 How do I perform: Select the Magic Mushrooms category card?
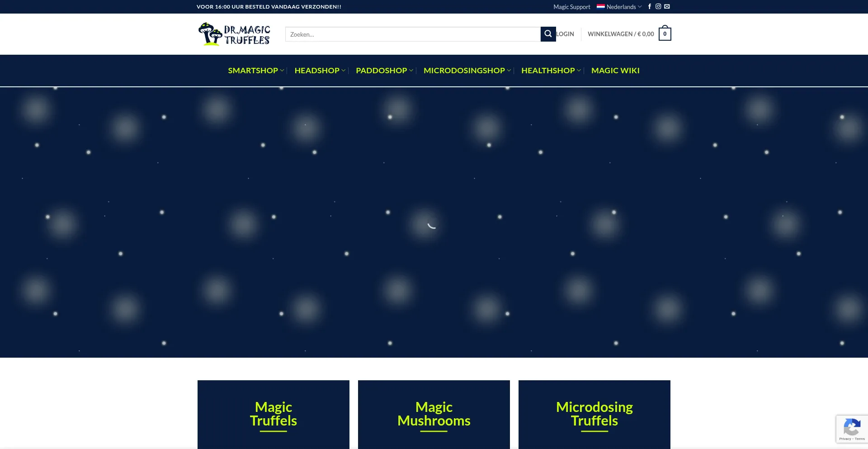click(x=434, y=413)
